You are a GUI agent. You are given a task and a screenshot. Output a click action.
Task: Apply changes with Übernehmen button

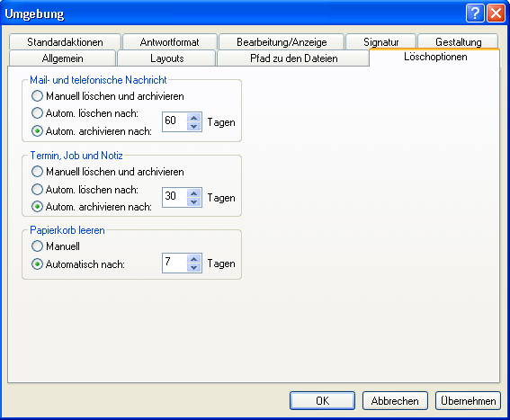click(x=468, y=400)
